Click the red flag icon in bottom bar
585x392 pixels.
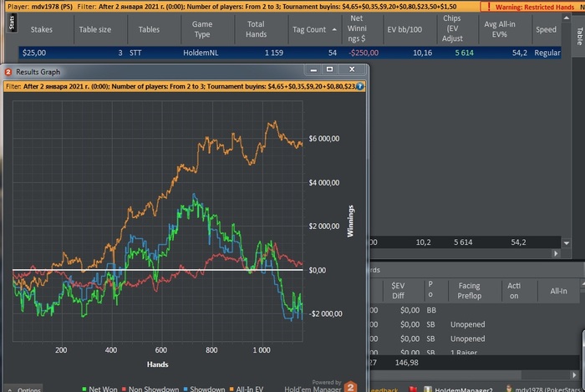point(413,389)
